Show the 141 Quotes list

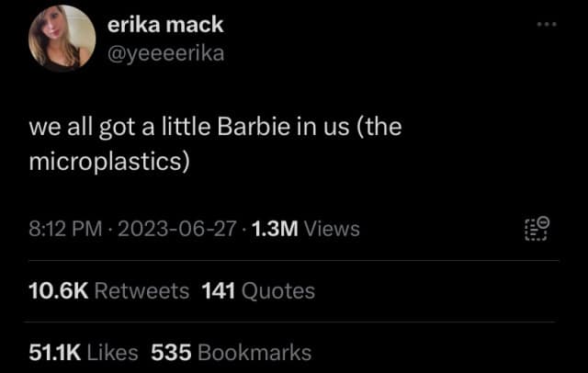click(x=258, y=291)
